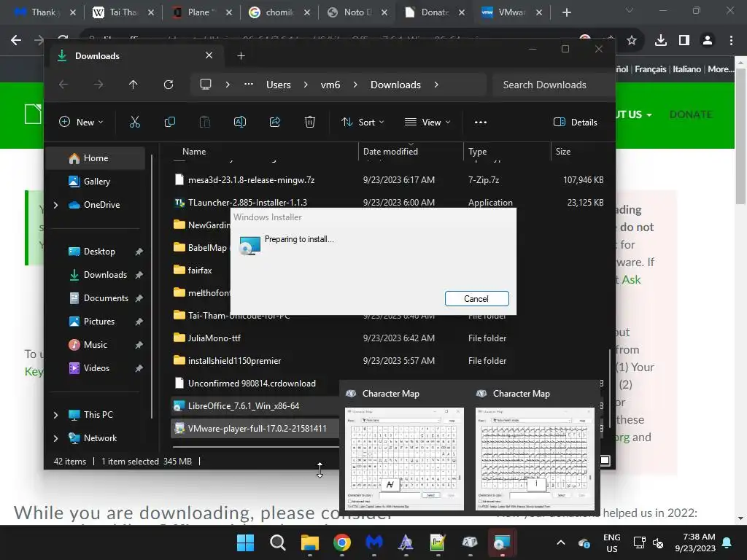Open Chrome profile avatar icon

click(x=708, y=41)
